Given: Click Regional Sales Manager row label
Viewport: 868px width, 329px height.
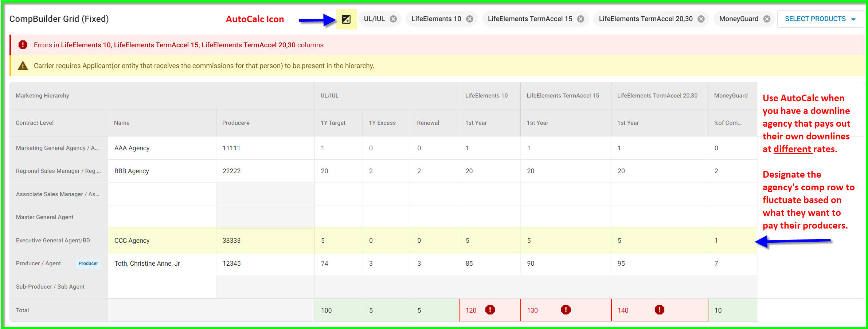Looking at the screenshot, I should [x=58, y=171].
